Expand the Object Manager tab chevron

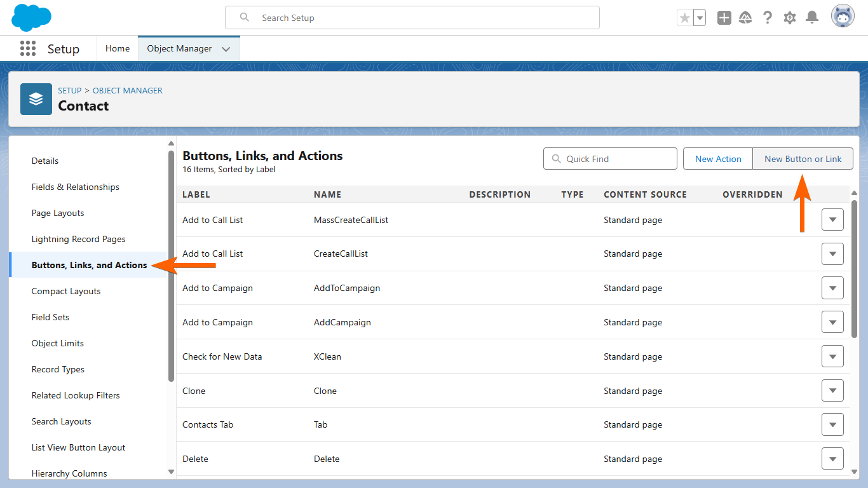[x=226, y=49]
